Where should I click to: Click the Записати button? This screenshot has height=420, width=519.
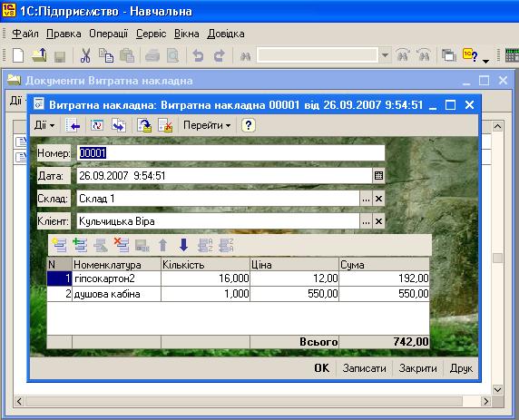tap(364, 368)
